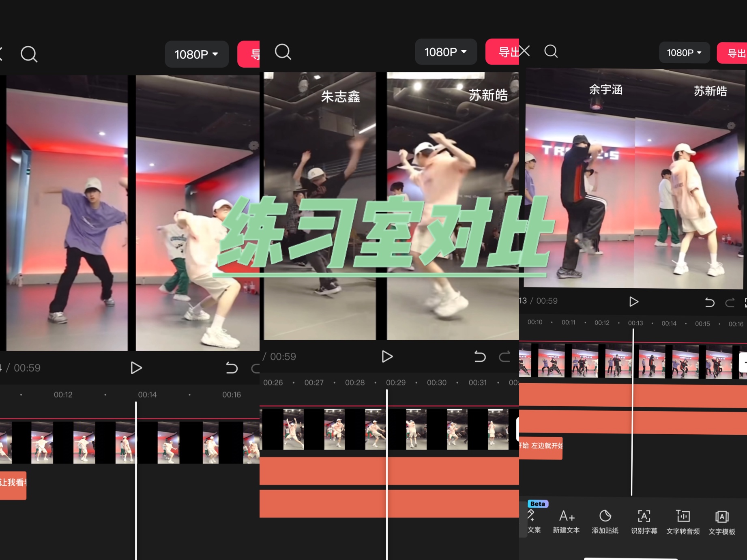Select the 左边就开始 text clip on the timeline
Screen dimensions: 747x560
541,446
